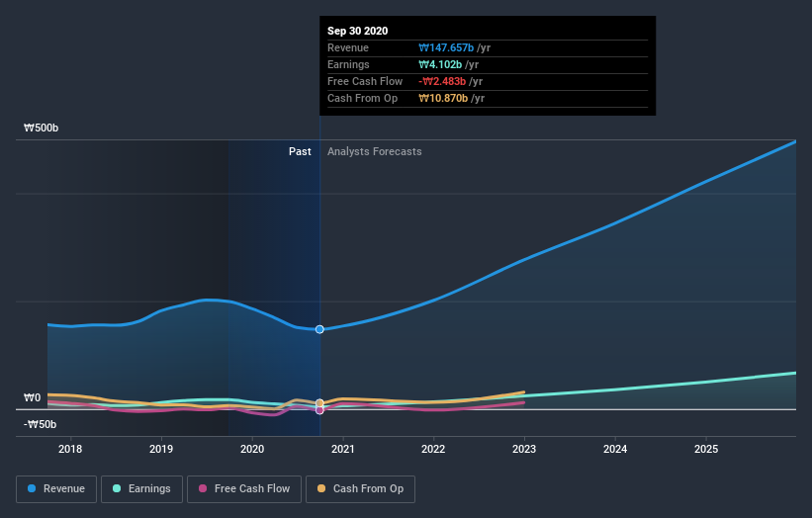812x518 pixels.
Task: Select the 2023 x-axis label
Action: (524, 449)
